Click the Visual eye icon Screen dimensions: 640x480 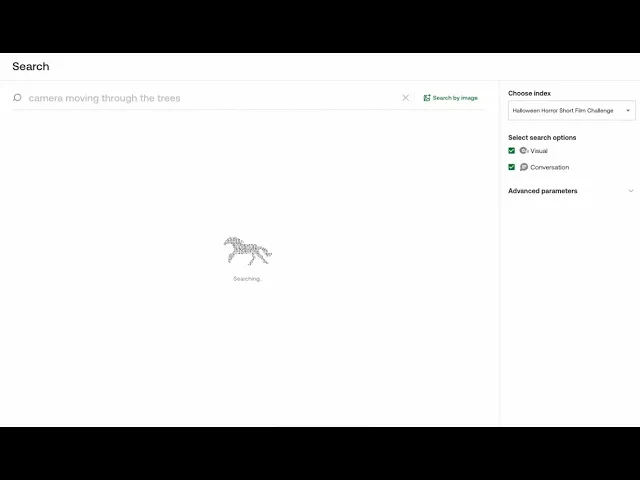(x=524, y=151)
